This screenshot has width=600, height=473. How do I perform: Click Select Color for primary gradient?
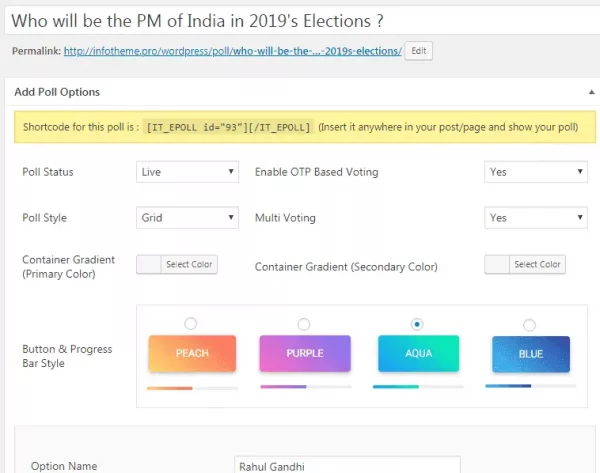(x=189, y=264)
